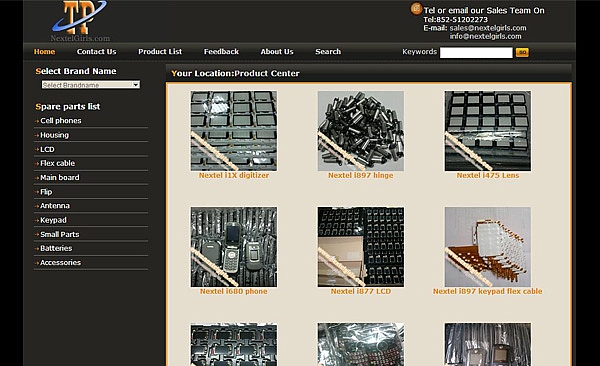The image size is (600, 366).
Task: Click info@nextelgirls.com email address
Action: coord(485,36)
